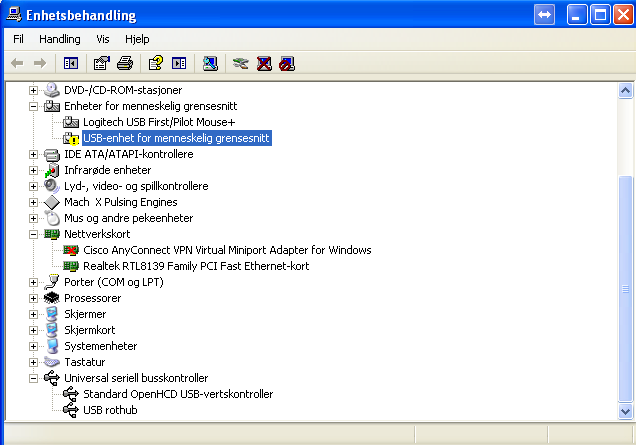The height and width of the screenshot is (445, 636).
Task: Click the Disable device toolbar icon
Action: (287, 63)
